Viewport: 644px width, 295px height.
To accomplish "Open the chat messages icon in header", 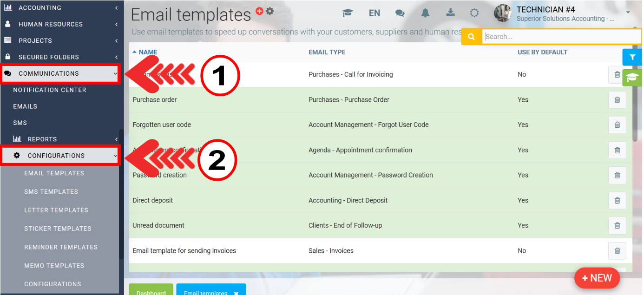I will pyautogui.click(x=400, y=13).
